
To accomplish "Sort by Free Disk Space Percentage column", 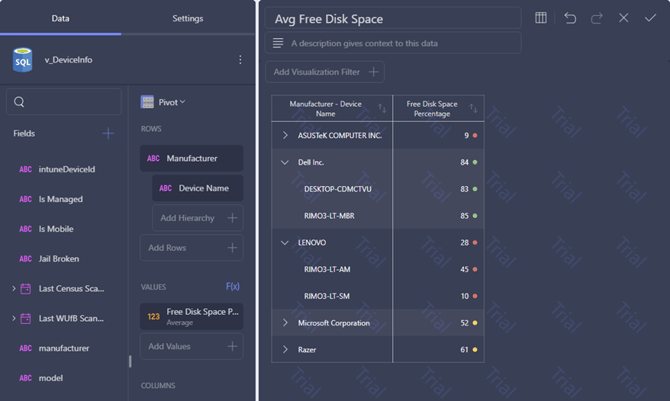I will click(473, 109).
